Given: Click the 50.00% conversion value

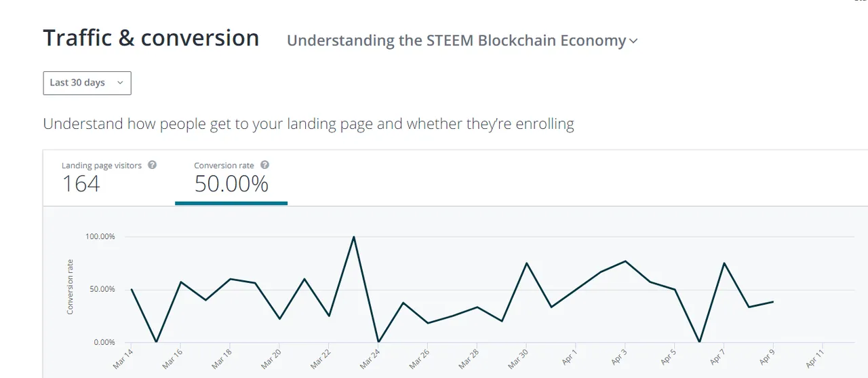Looking at the screenshot, I should [x=231, y=184].
